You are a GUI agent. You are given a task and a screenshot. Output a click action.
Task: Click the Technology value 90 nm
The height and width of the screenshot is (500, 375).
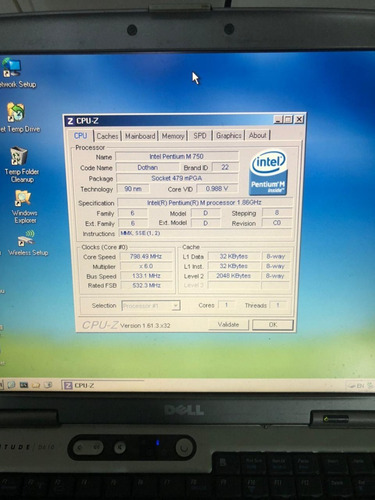tap(133, 189)
